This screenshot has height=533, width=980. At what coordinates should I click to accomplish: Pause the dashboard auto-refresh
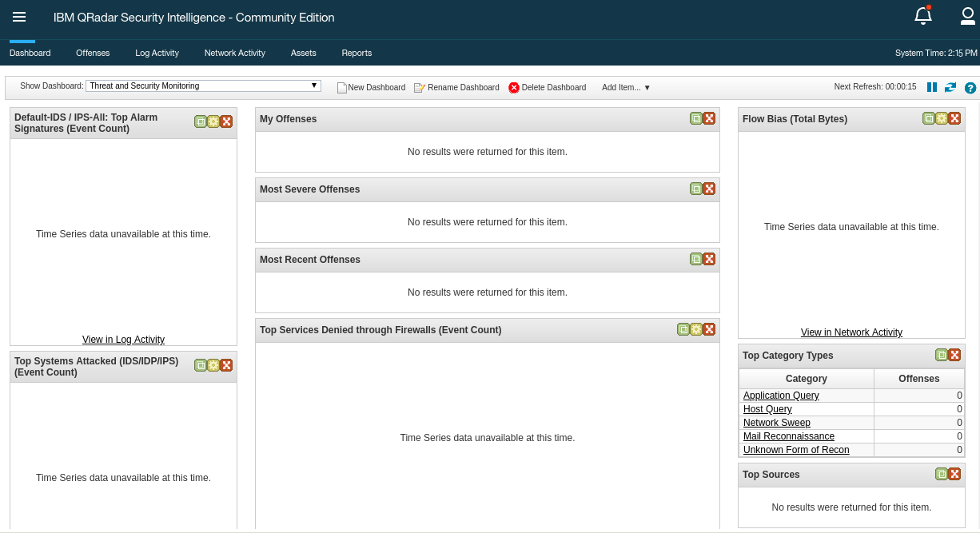tap(932, 87)
